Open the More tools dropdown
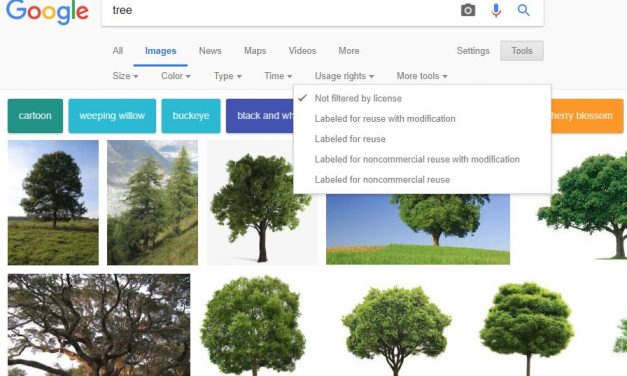 [422, 76]
